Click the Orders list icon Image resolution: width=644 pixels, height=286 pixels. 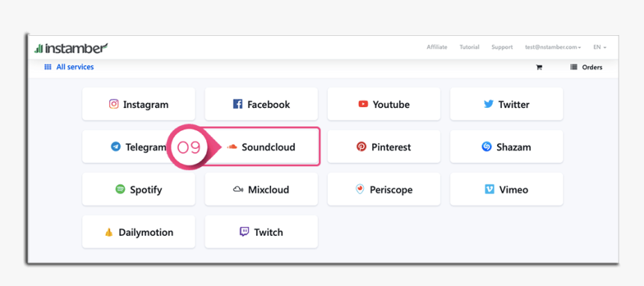click(574, 67)
